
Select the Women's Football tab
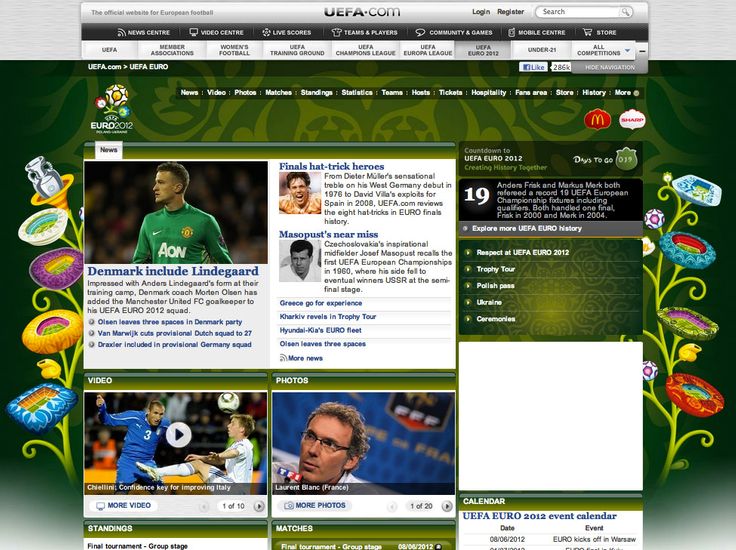234,50
